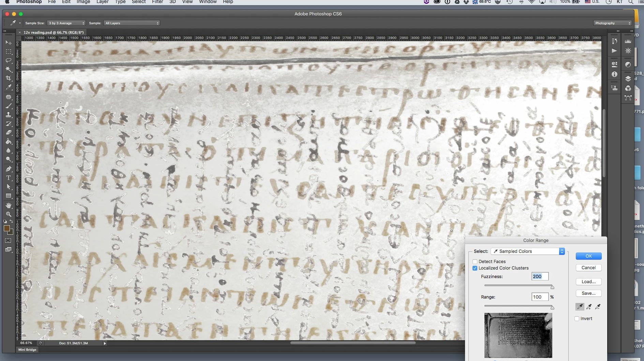The width and height of the screenshot is (644, 361).
Task: Select the Horizontal Type tool
Action: coord(9,178)
